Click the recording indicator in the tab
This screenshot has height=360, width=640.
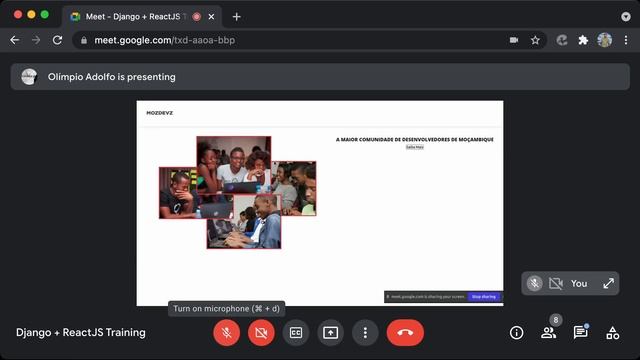pos(197,17)
